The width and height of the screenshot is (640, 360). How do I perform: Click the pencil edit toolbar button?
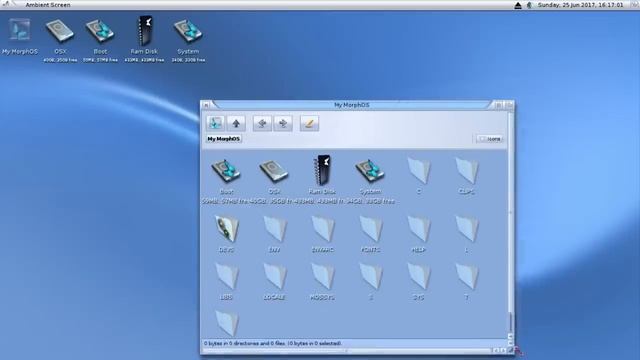pos(309,123)
